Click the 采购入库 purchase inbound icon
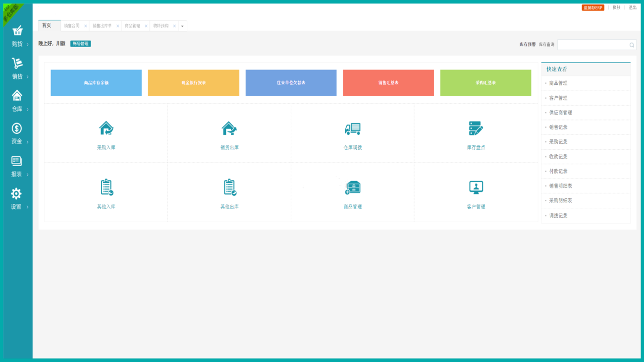Image resolution: width=644 pixels, height=362 pixels. [106, 128]
